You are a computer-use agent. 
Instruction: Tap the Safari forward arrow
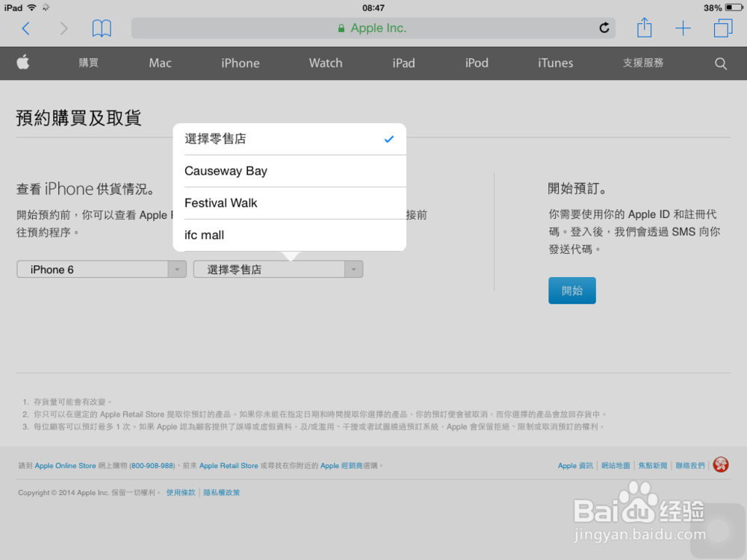coord(63,28)
